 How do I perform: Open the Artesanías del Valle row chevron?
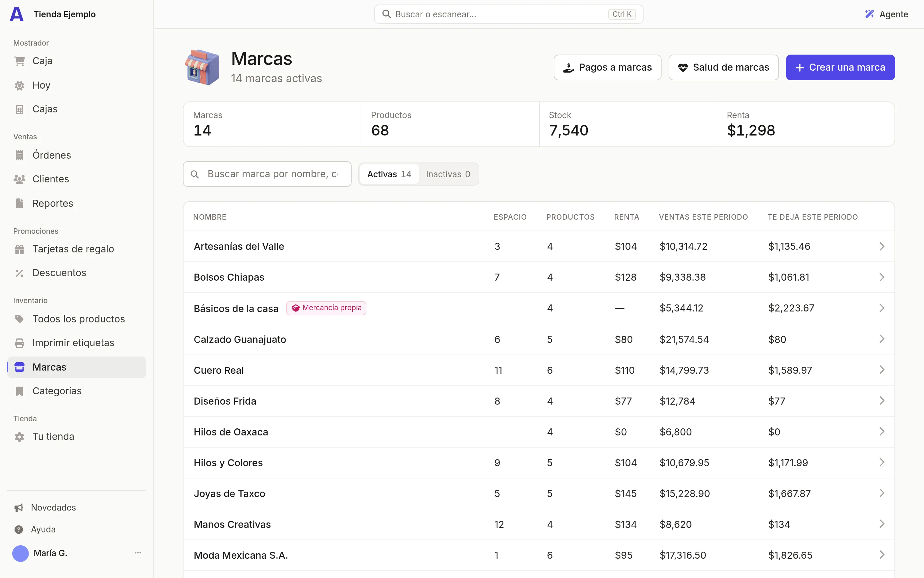[x=882, y=246]
